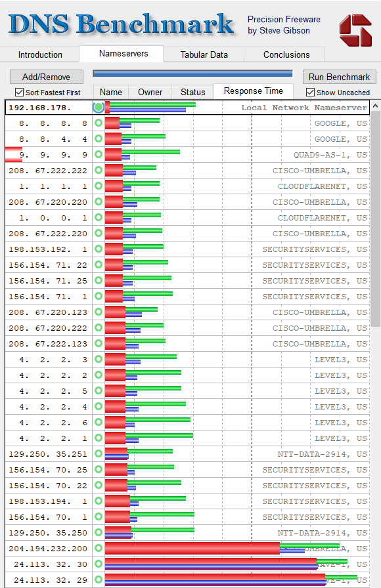Click status circle for 8.8.4.4
This screenshot has height=588, width=381.
pos(99,138)
